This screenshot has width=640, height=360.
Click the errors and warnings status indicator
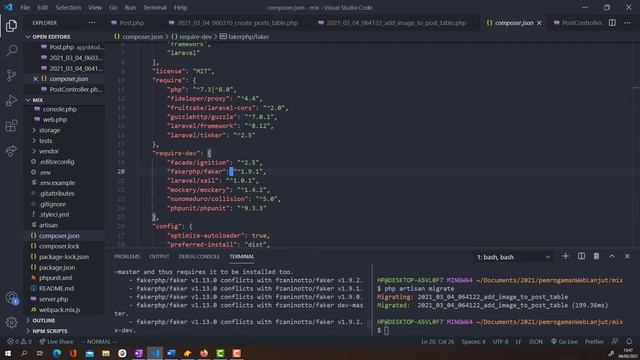pyautogui.click(x=19, y=342)
